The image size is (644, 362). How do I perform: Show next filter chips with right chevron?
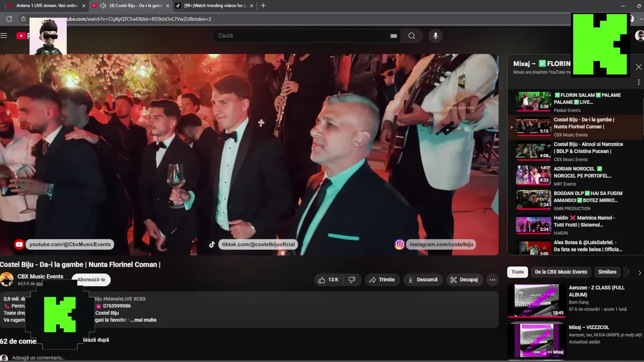tap(639, 273)
